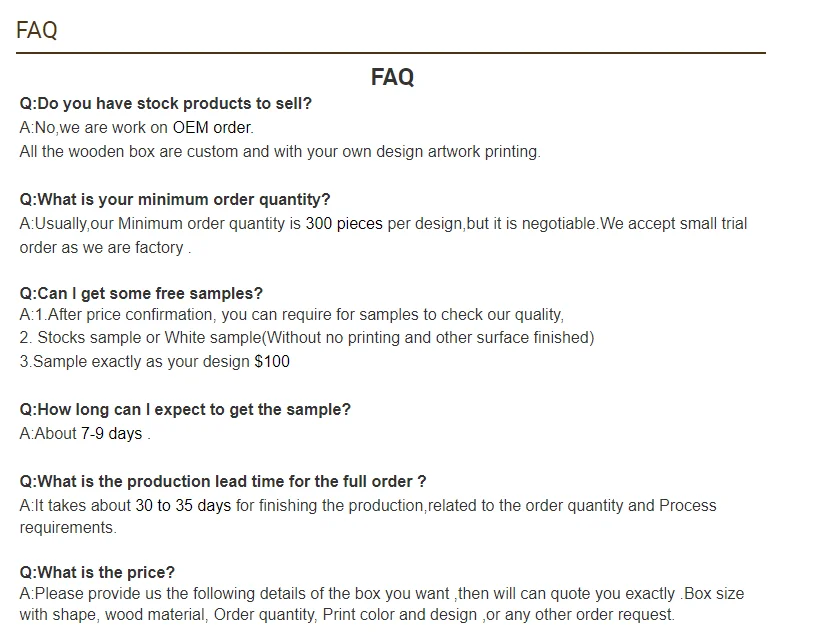Click the '300 pieces' text in the answer
The image size is (825, 633).
click(344, 223)
